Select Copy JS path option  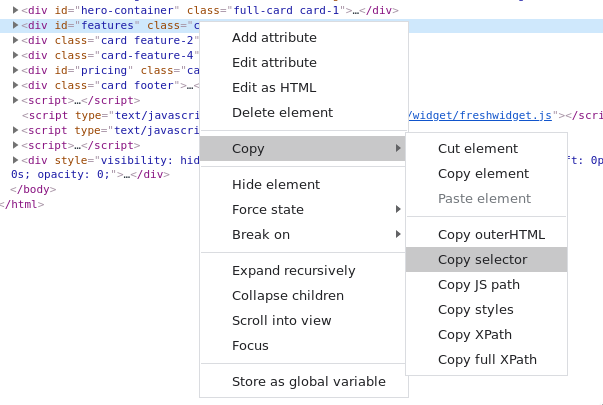(x=478, y=284)
